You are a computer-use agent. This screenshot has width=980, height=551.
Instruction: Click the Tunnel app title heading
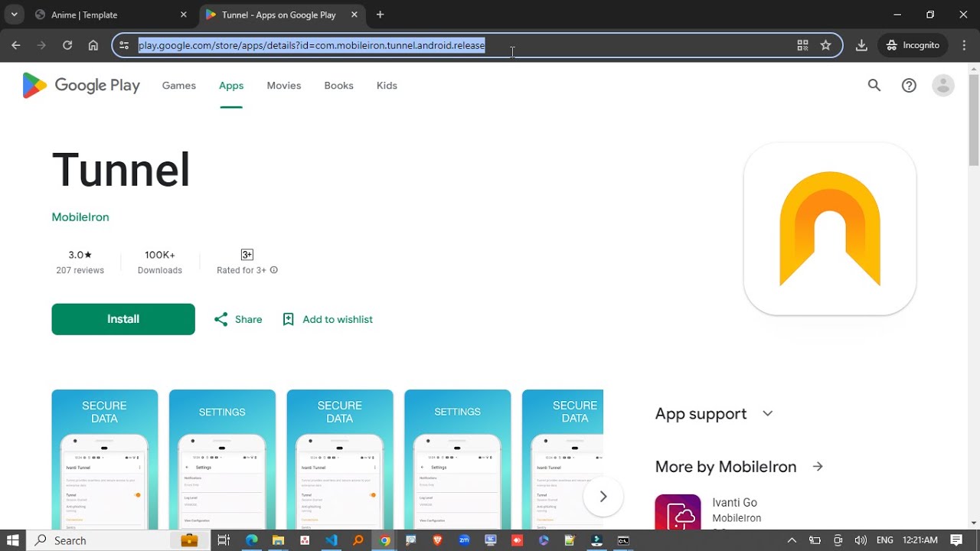[121, 170]
